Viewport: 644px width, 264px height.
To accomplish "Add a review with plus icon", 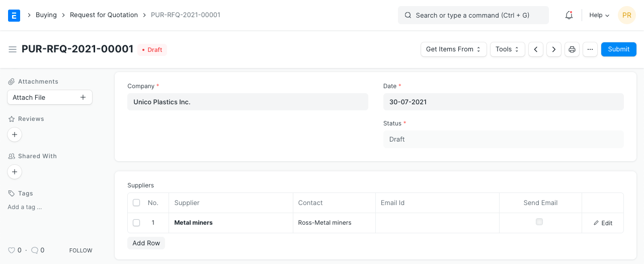I will tap(15, 135).
